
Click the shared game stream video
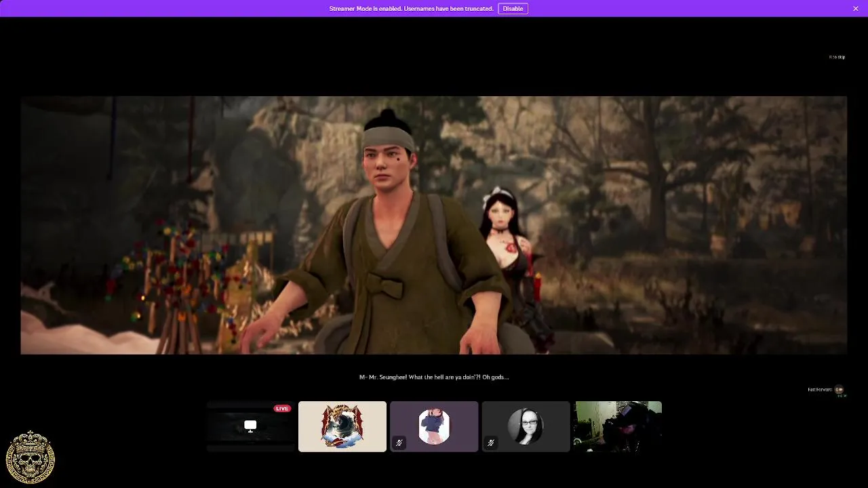click(434, 225)
